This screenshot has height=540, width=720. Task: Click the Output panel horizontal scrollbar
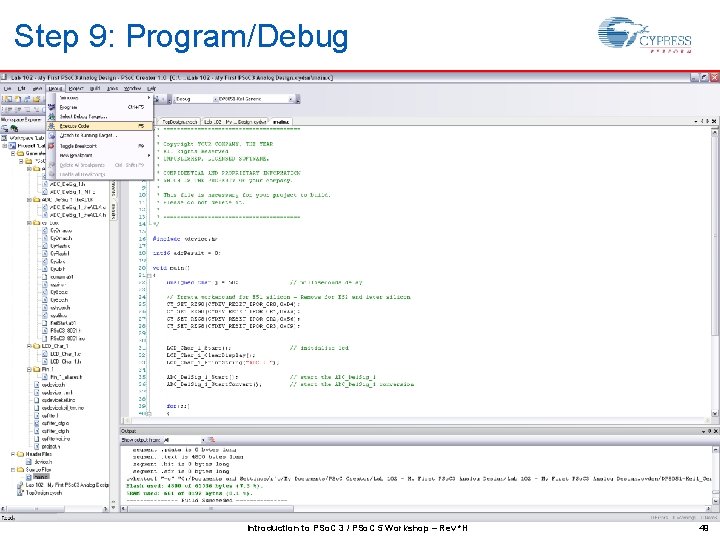pos(211,508)
